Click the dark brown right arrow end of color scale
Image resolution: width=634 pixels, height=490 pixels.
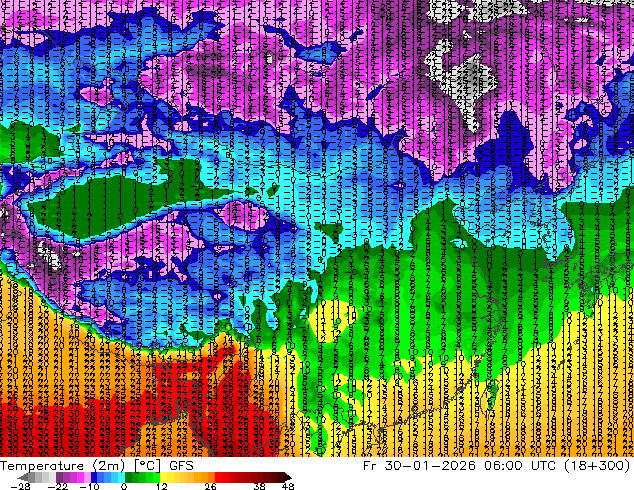[x=287, y=477]
